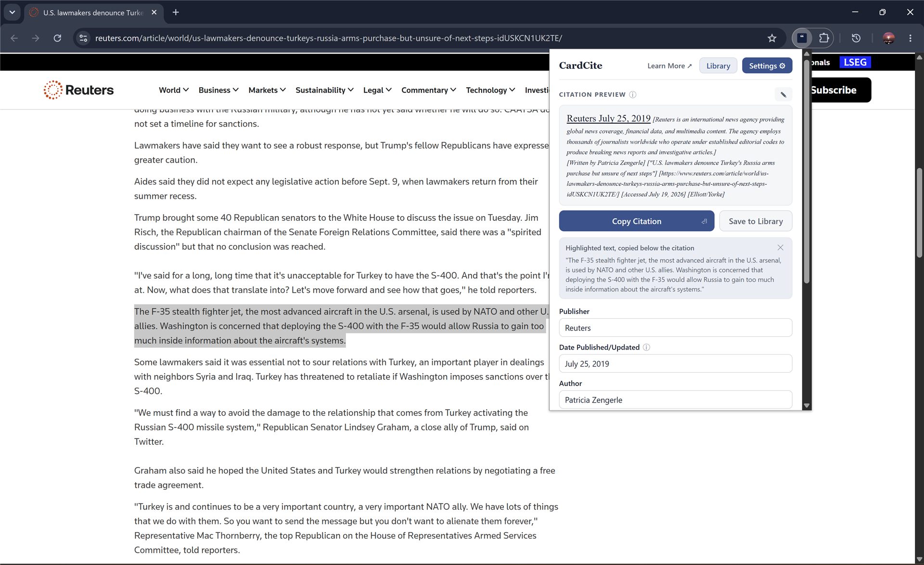Click the 'CardCite' popup title

580,66
